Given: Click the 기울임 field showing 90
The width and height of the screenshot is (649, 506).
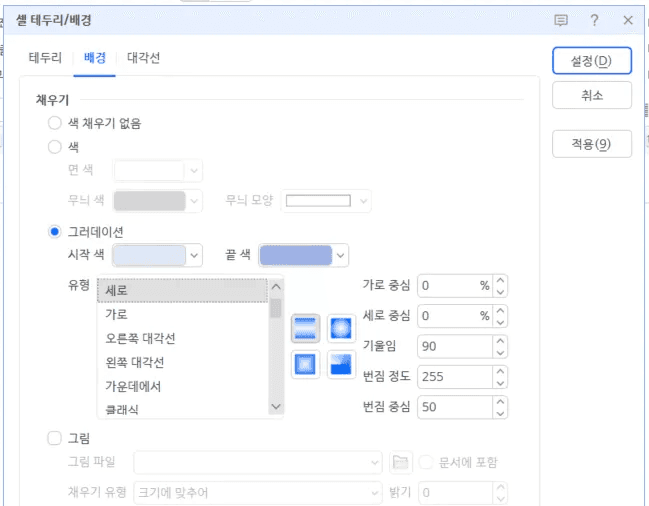Looking at the screenshot, I should tap(455, 347).
